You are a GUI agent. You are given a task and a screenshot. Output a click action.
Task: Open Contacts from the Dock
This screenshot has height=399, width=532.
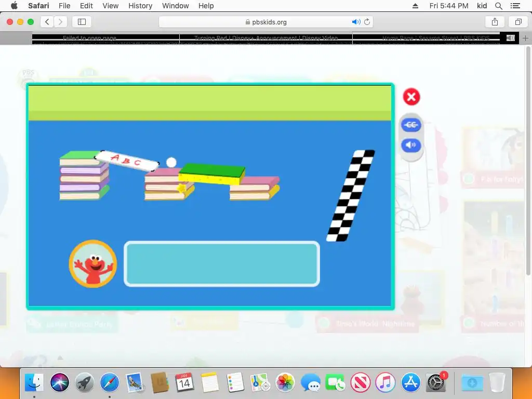[x=160, y=383]
